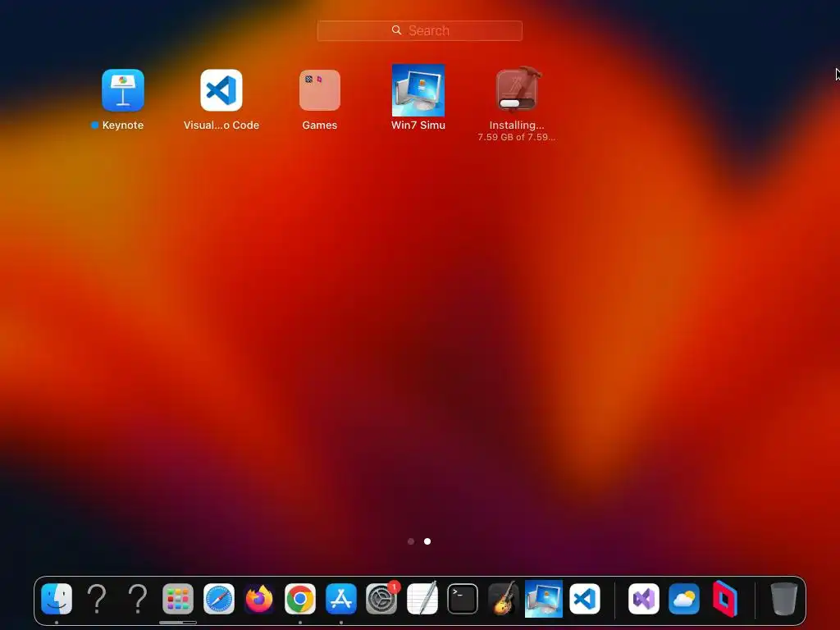
Task: Click the Launchpad search field
Action: (x=419, y=30)
